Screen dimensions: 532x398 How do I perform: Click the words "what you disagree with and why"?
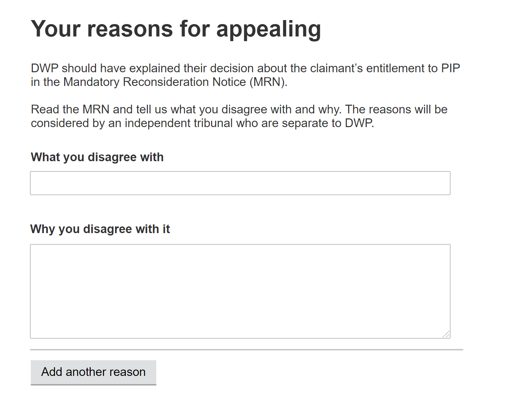point(256,109)
